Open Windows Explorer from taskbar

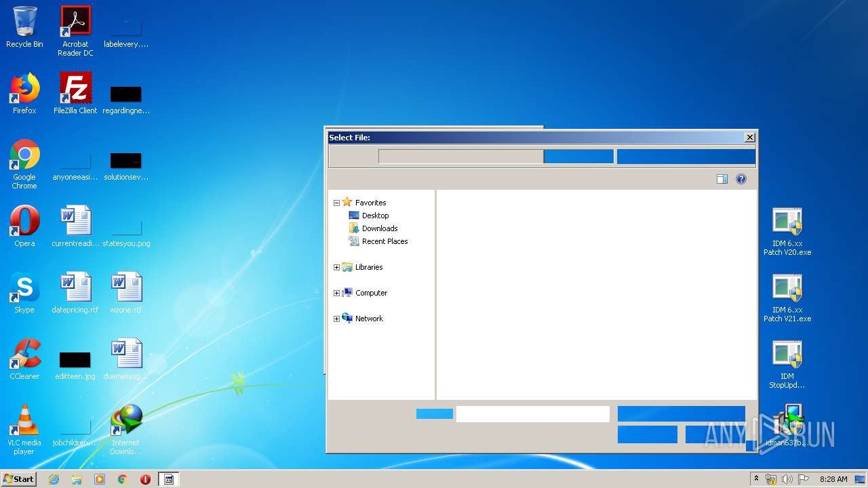click(x=77, y=479)
